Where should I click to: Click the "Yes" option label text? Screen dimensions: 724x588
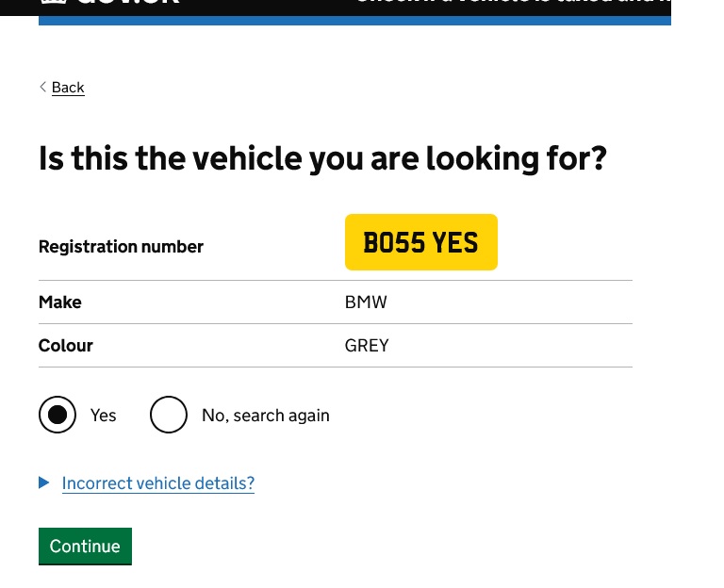pos(104,416)
